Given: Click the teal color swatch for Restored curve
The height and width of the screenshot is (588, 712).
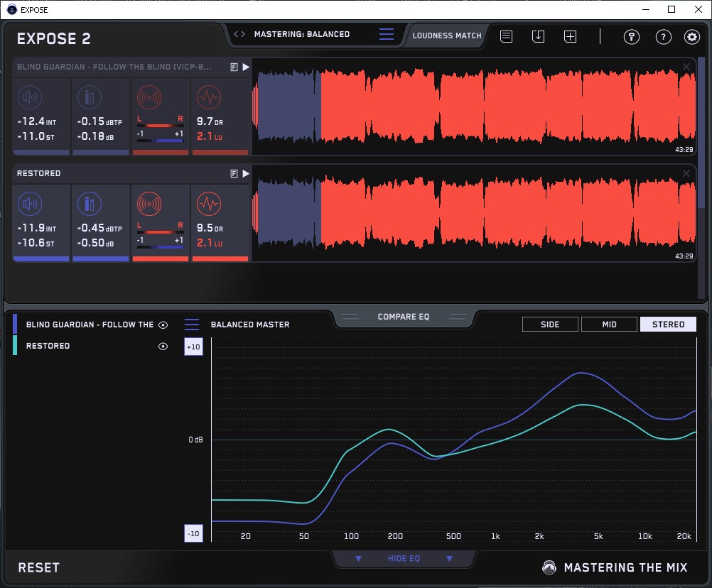Looking at the screenshot, I should tap(15, 345).
